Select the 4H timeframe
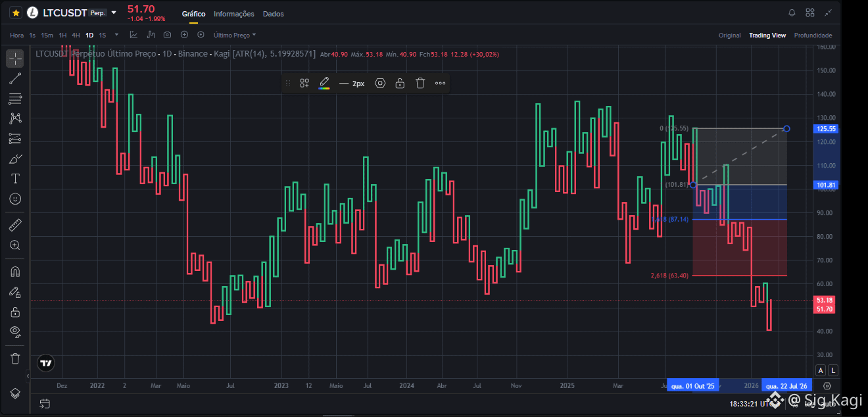 [76, 35]
